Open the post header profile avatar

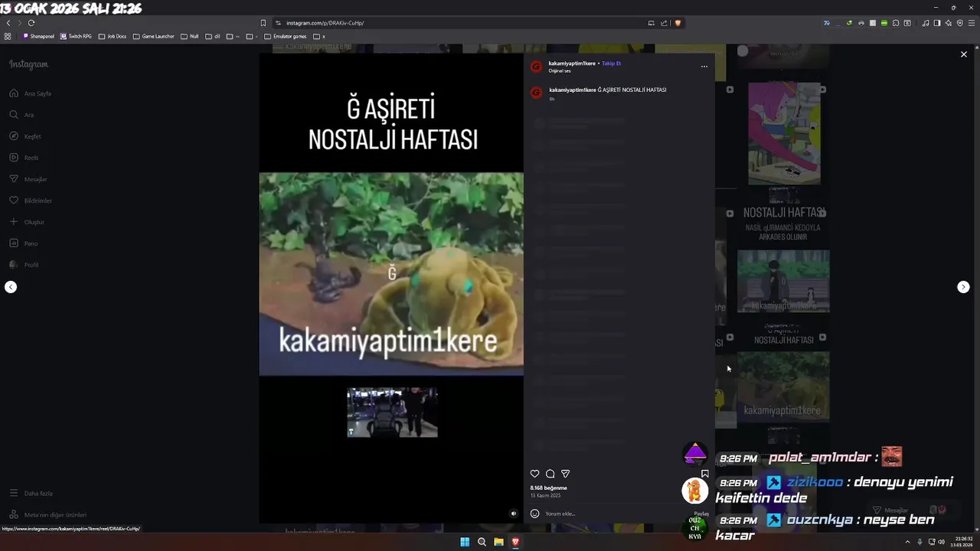click(x=536, y=67)
